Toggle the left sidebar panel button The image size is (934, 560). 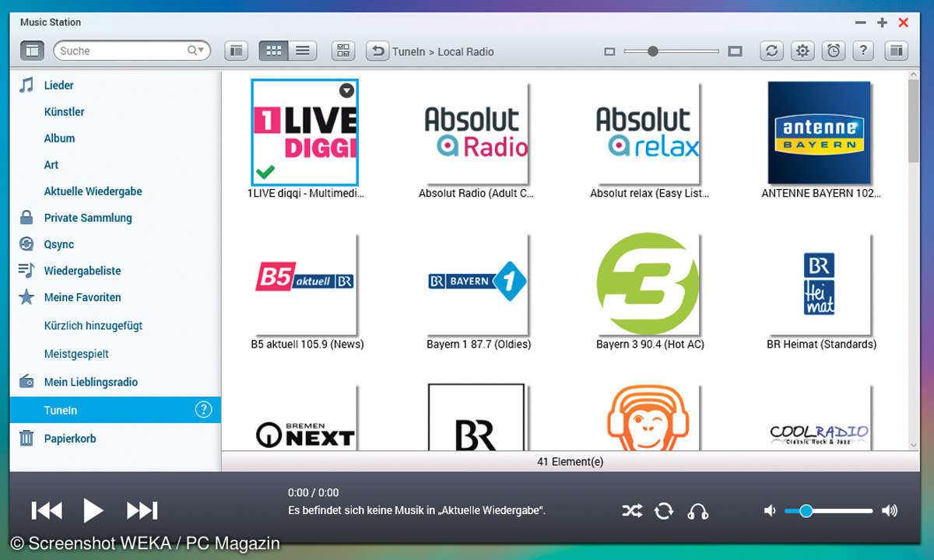point(32,51)
